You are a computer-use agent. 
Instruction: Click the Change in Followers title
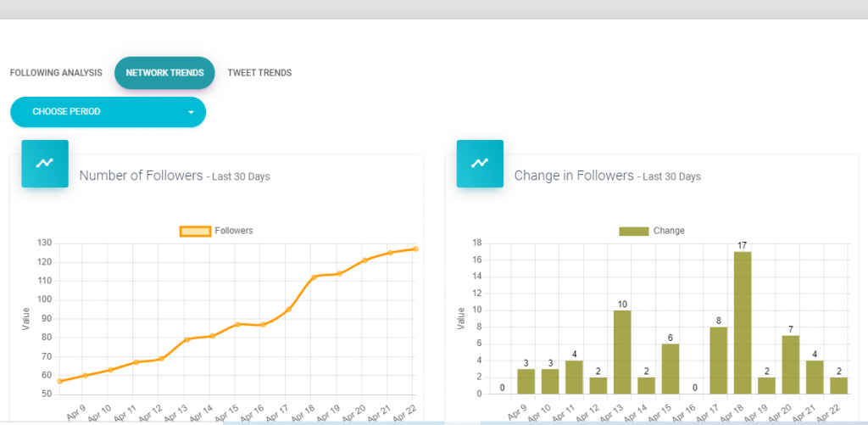tap(574, 176)
